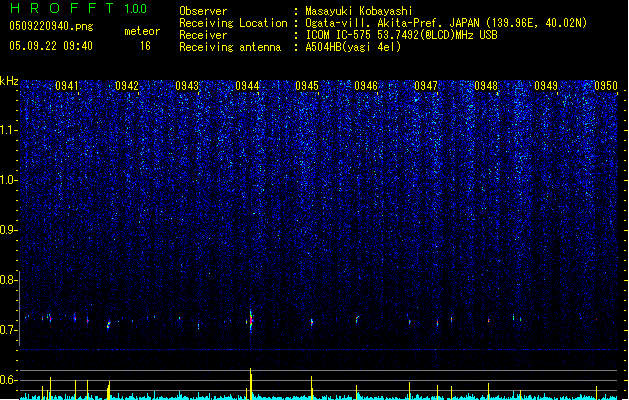Click the 0.6 kHz axis label

(x=9, y=380)
